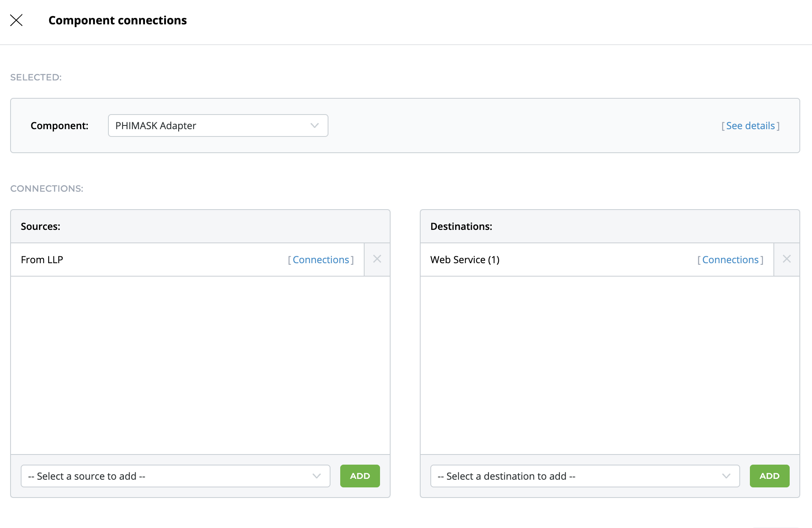This screenshot has height=528, width=812.
Task: Click the Sources panel header
Action: pos(41,227)
